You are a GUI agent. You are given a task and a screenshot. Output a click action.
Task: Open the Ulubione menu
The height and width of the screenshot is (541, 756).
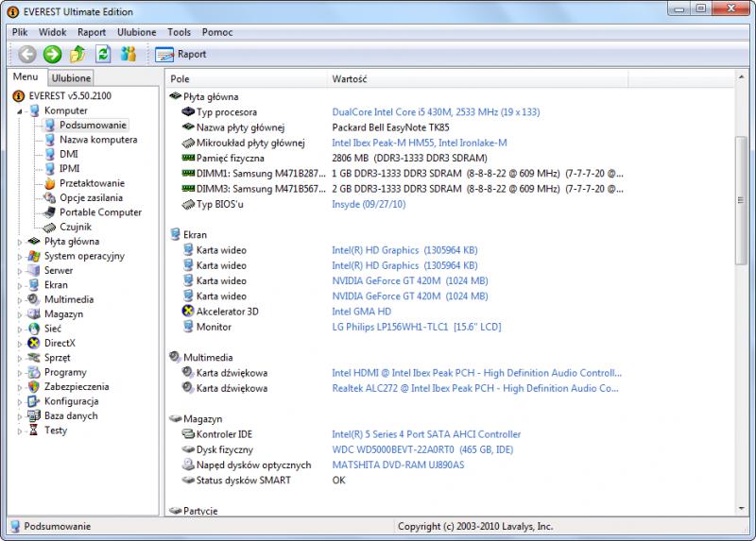pyautogui.click(x=136, y=32)
